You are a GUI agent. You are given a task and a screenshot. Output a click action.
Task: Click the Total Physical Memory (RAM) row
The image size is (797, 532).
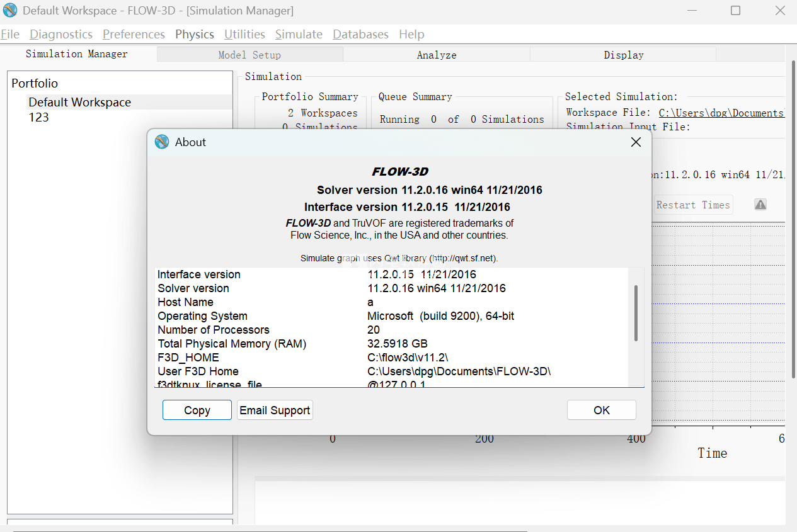tap(391, 344)
